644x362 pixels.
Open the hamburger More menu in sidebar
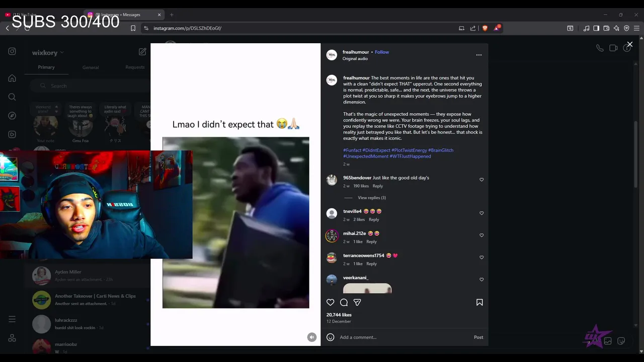click(x=12, y=319)
